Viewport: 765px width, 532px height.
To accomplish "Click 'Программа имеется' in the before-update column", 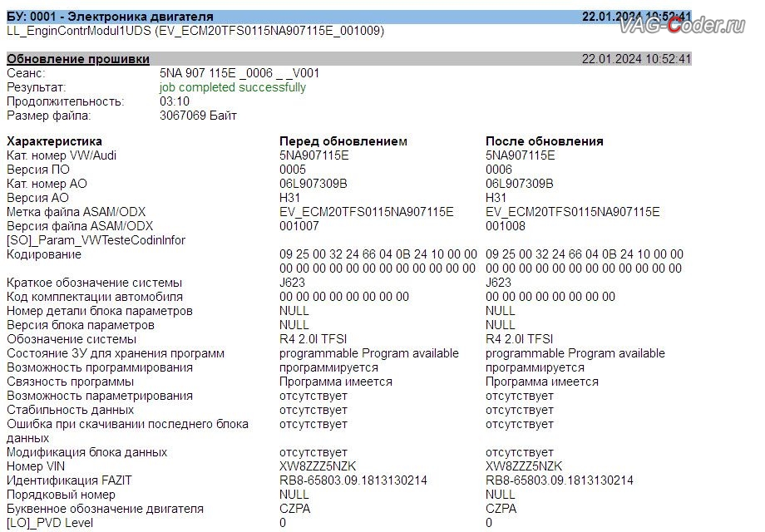I will point(336,382).
